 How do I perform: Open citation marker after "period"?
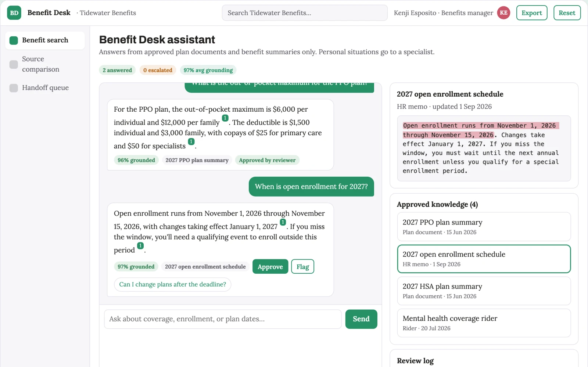pos(140,246)
